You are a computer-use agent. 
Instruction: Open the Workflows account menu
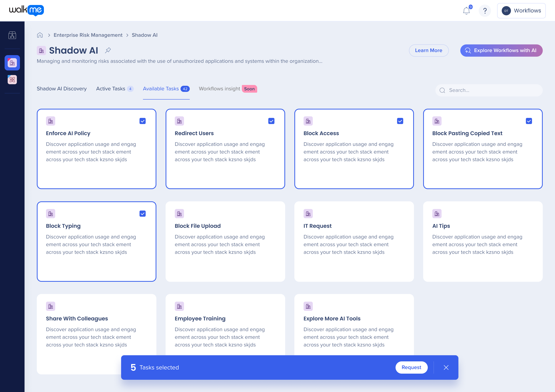521,11
